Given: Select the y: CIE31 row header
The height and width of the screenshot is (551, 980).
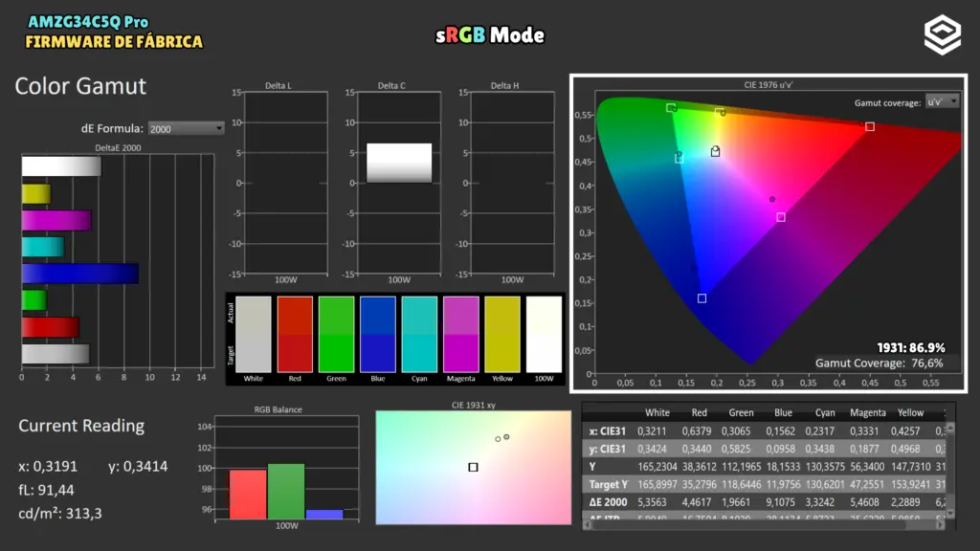Looking at the screenshot, I should (607, 450).
